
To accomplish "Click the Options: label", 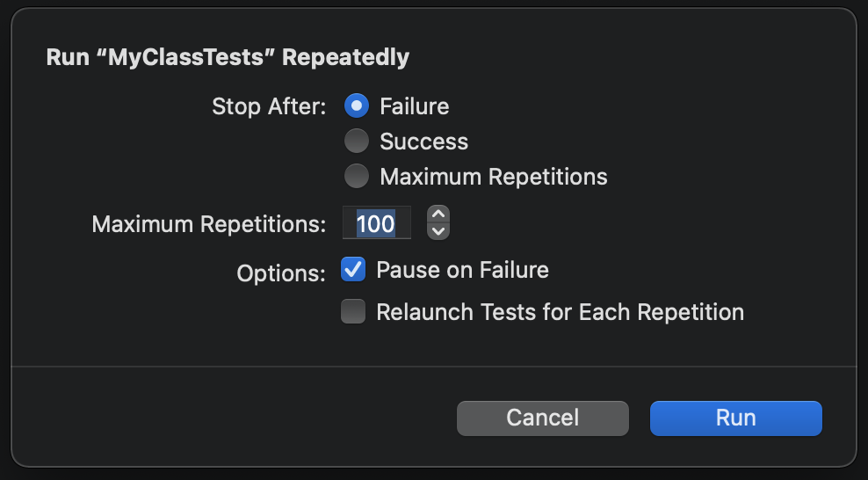I will tap(281, 273).
